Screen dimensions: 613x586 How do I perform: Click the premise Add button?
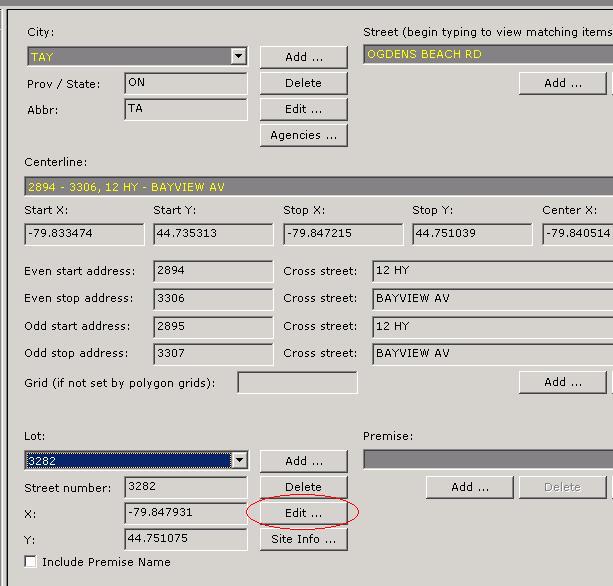tap(468, 487)
